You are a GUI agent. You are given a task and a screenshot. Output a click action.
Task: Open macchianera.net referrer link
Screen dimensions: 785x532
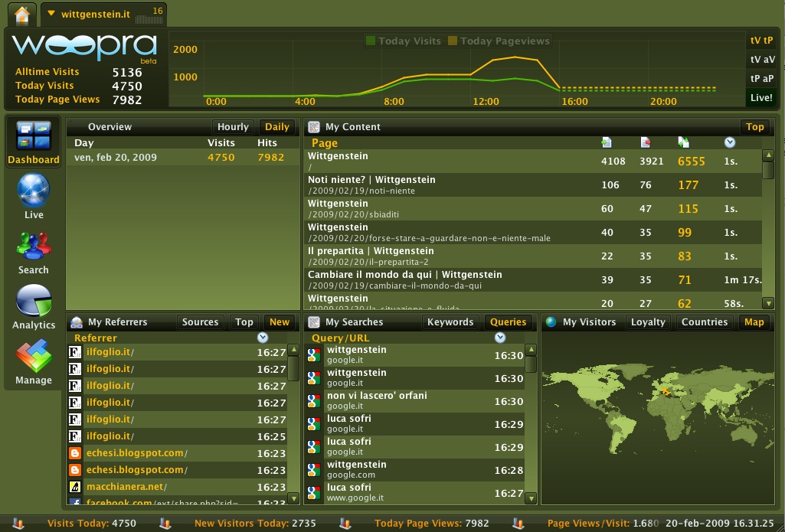[x=125, y=487]
